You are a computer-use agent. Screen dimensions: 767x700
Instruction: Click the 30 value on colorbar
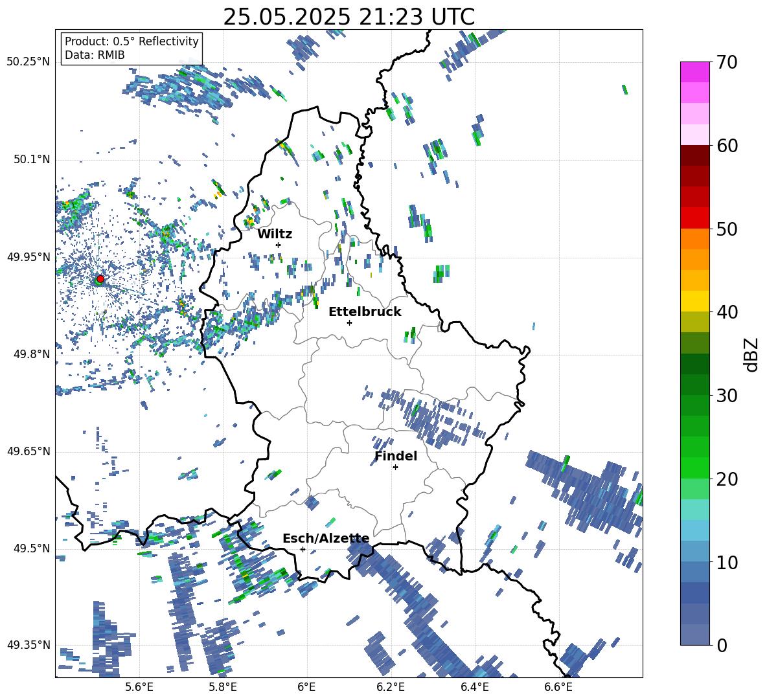click(x=727, y=396)
